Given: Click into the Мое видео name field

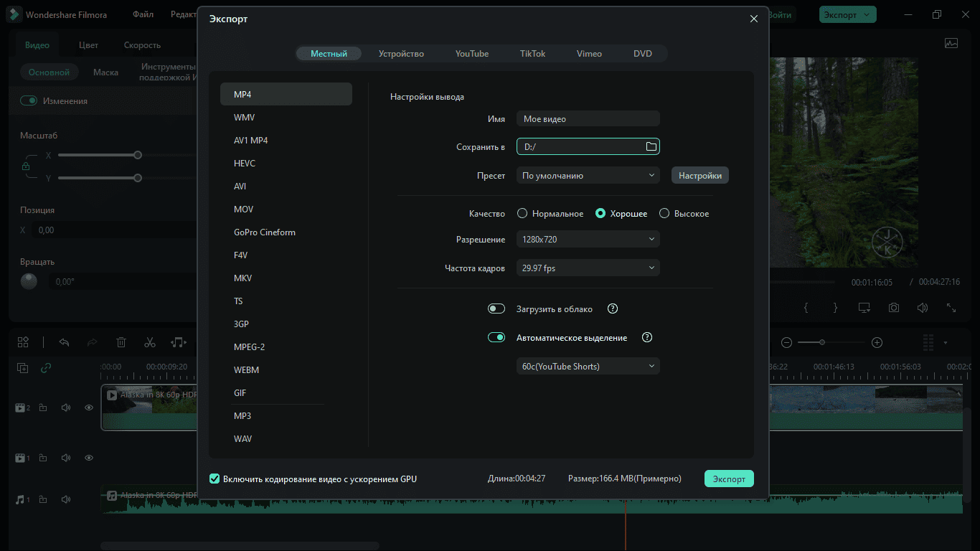Looking at the screenshot, I should coord(588,119).
